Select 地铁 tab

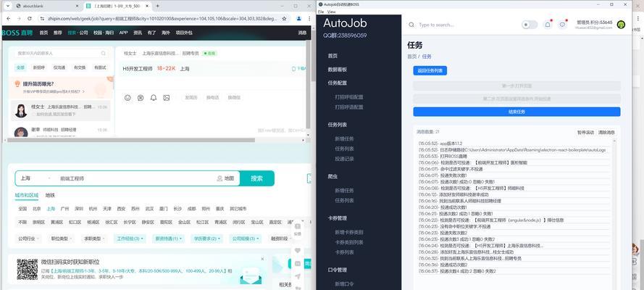[x=50, y=195]
